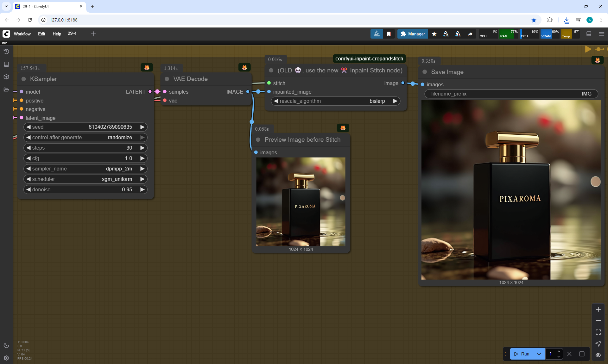
Task: Click fit view icon on canvas
Action: (x=598, y=332)
